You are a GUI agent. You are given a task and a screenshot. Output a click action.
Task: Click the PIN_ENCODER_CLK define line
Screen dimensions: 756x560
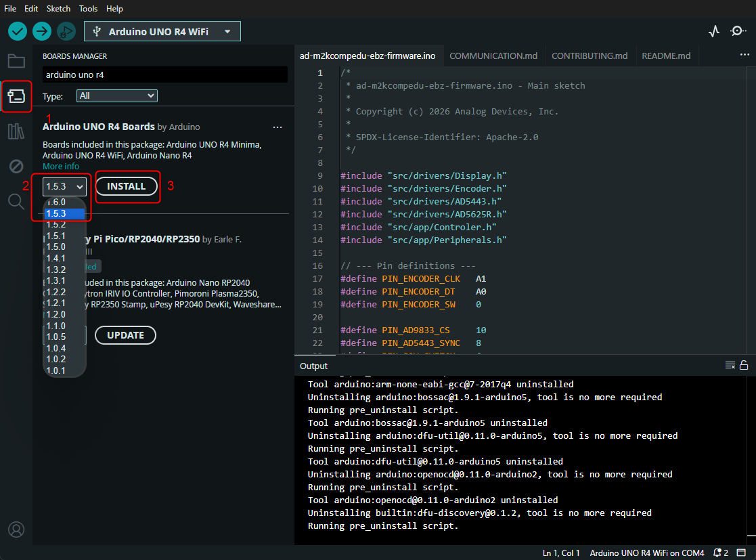click(414, 279)
